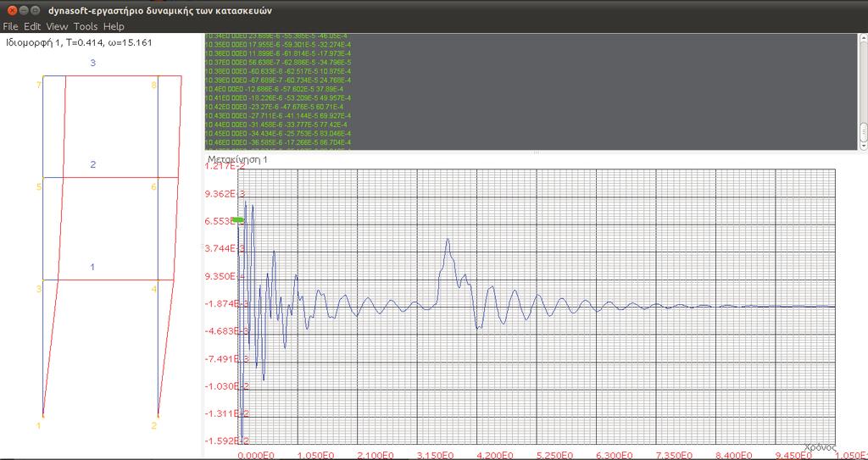
Task: Click yellow node label 1 at the left base support
Action: [39, 425]
